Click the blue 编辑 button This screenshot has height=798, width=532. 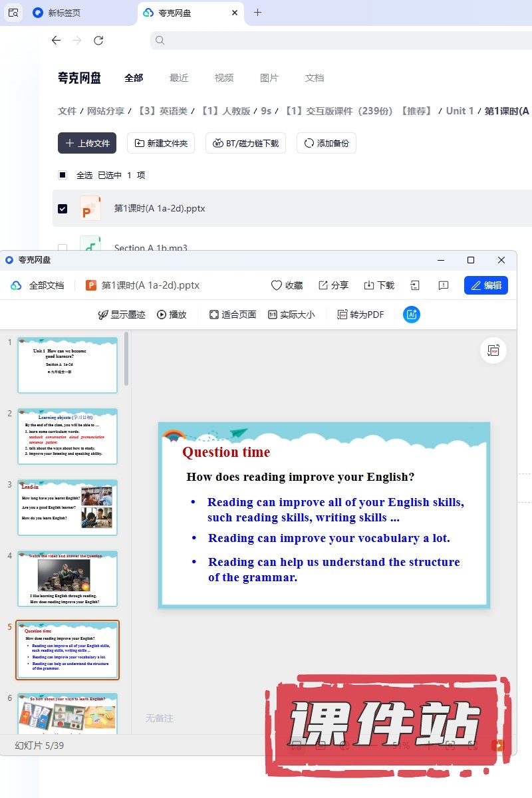point(485,285)
